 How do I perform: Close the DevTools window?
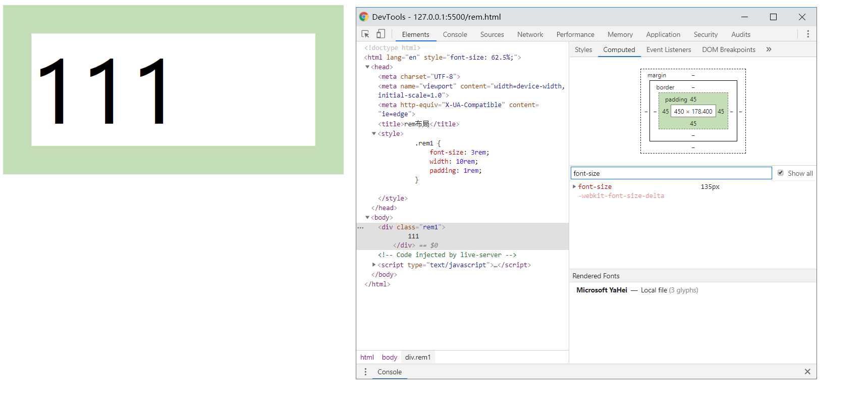point(801,17)
